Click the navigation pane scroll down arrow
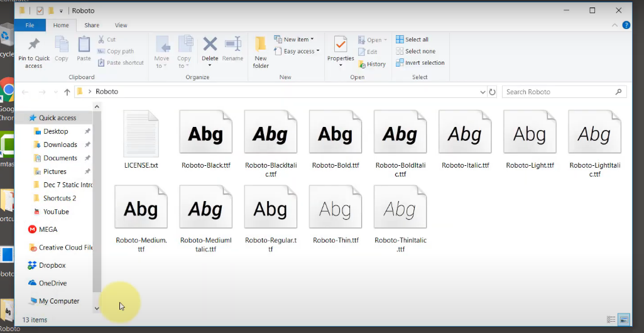This screenshot has width=644, height=333. coord(97,308)
